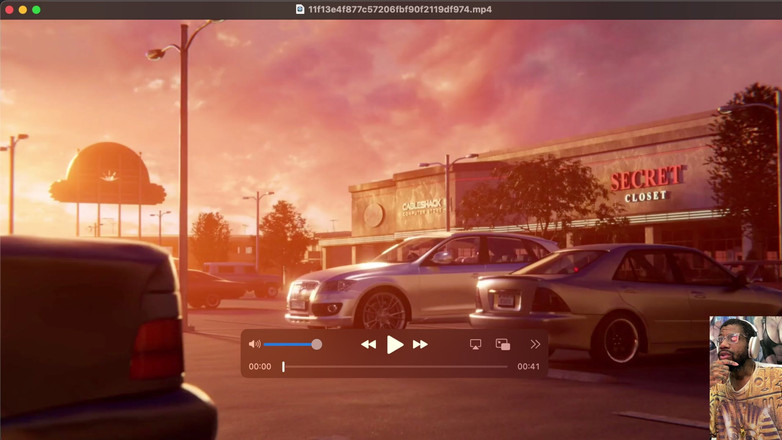782x440 pixels.
Task: Enable picture-in-picture mode
Action: click(503, 344)
